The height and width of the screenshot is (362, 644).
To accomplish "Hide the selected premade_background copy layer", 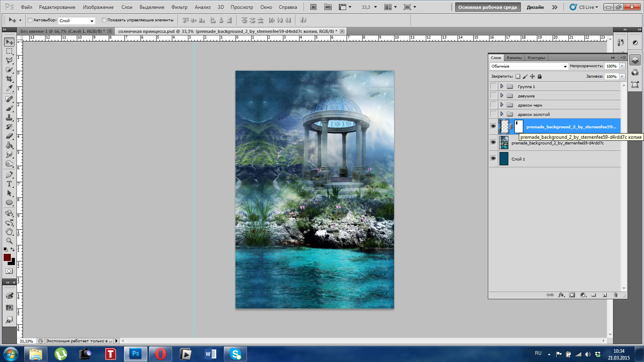I will pos(493,126).
